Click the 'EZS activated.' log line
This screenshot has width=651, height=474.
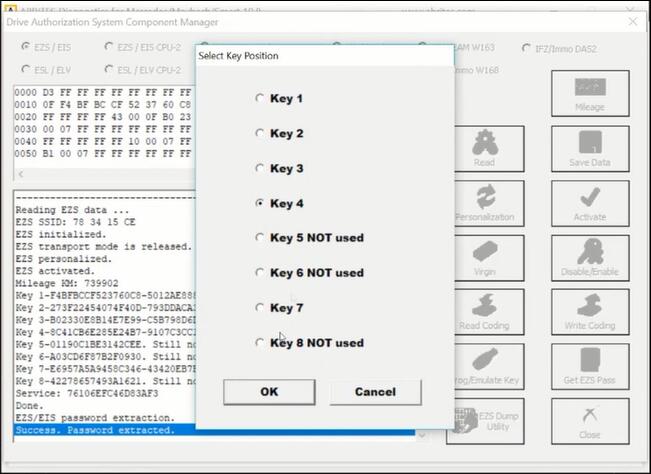click(55, 271)
